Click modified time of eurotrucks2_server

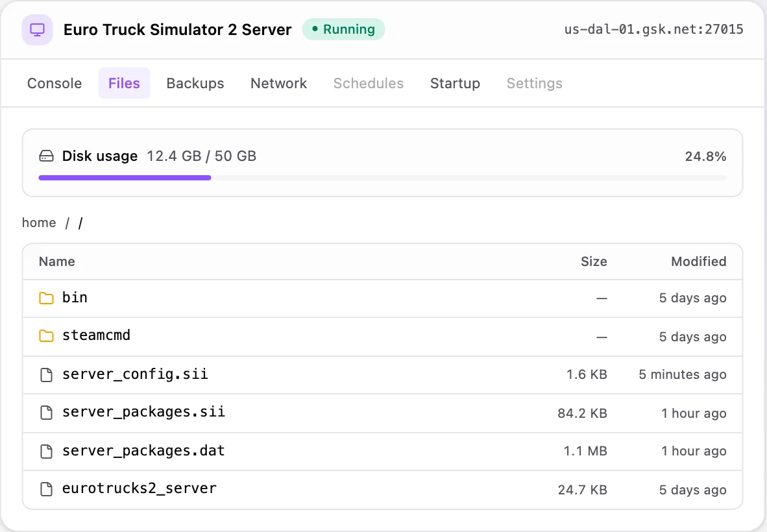(692, 489)
